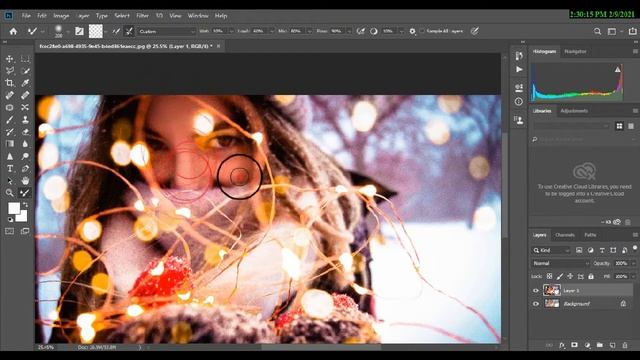Image resolution: width=640 pixels, height=360 pixels.
Task: Add layer style fx icon
Action: coord(562,345)
